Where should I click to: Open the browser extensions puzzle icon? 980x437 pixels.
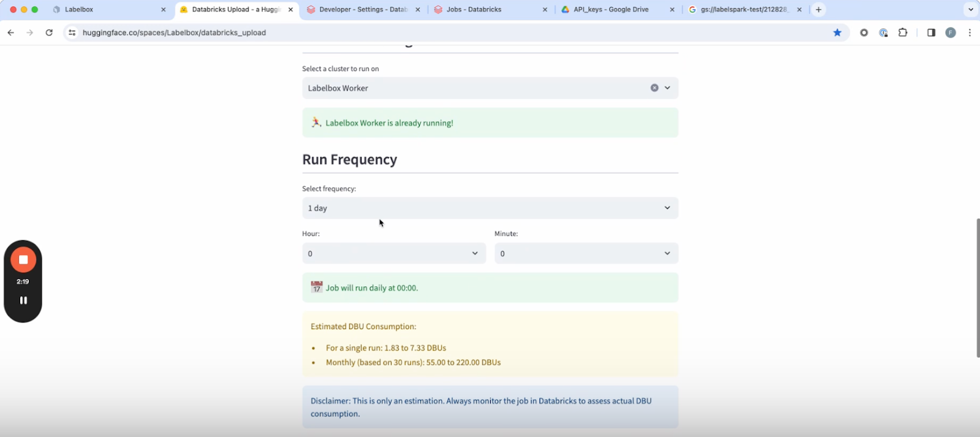(x=903, y=32)
